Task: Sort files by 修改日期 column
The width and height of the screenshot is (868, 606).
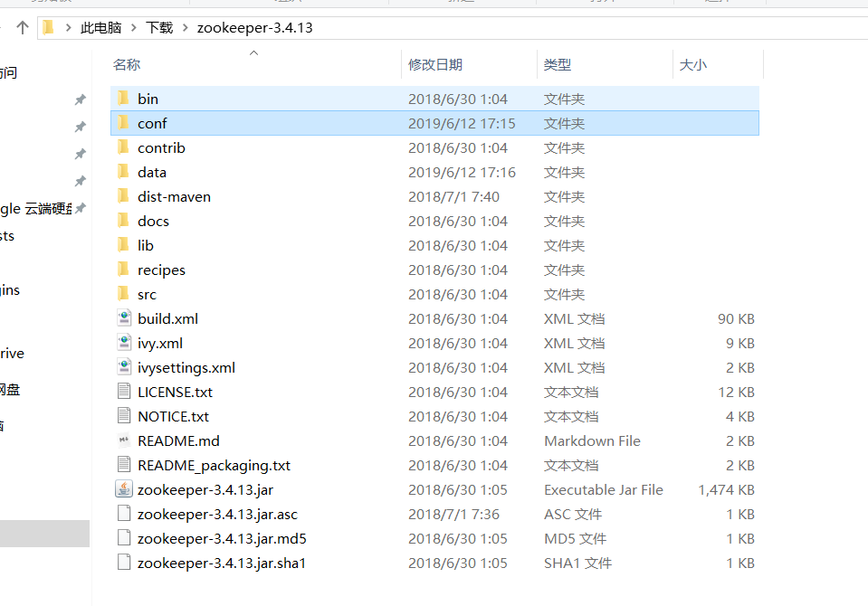Action: tap(435, 65)
